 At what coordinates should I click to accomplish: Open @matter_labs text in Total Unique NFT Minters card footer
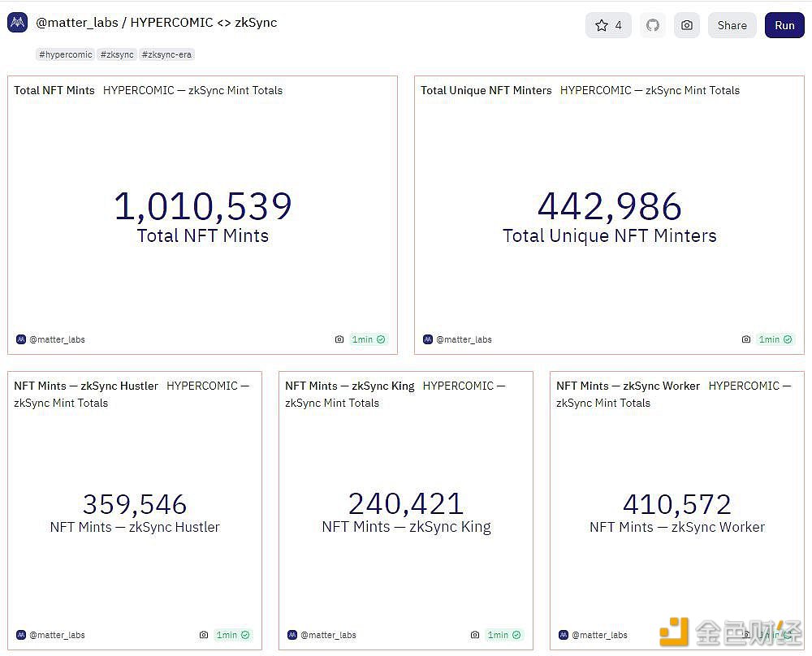tap(464, 339)
